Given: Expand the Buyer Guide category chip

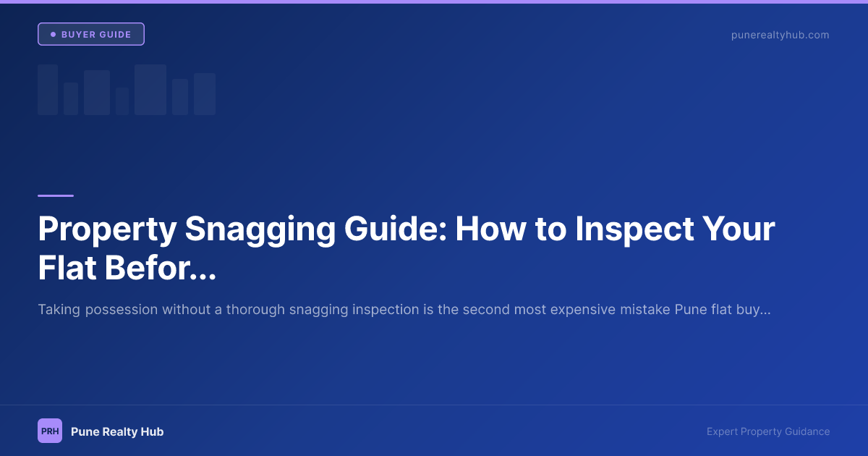Looking at the screenshot, I should point(90,33).
